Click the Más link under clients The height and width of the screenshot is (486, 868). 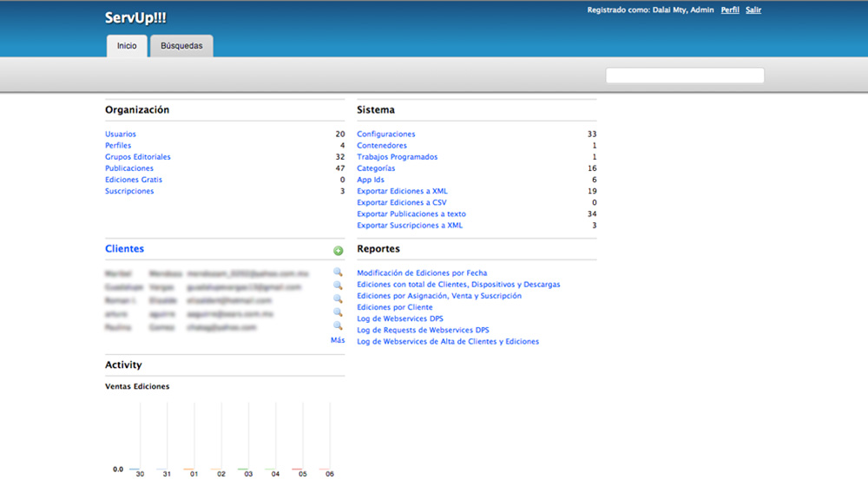pos(338,340)
